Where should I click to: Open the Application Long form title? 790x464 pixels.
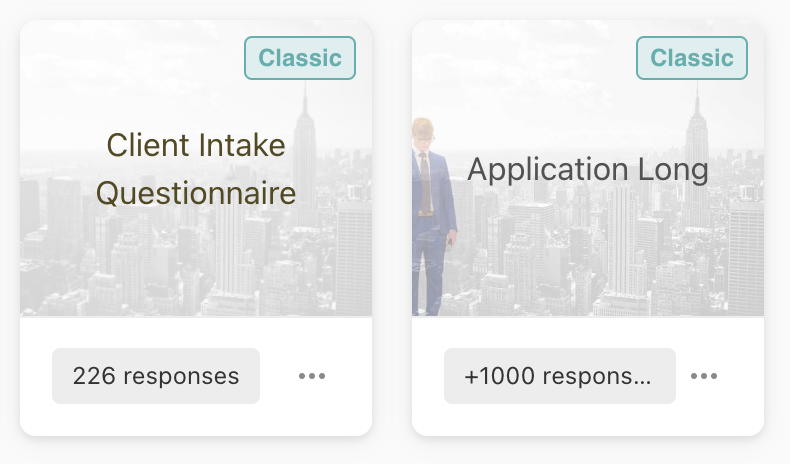coord(588,169)
